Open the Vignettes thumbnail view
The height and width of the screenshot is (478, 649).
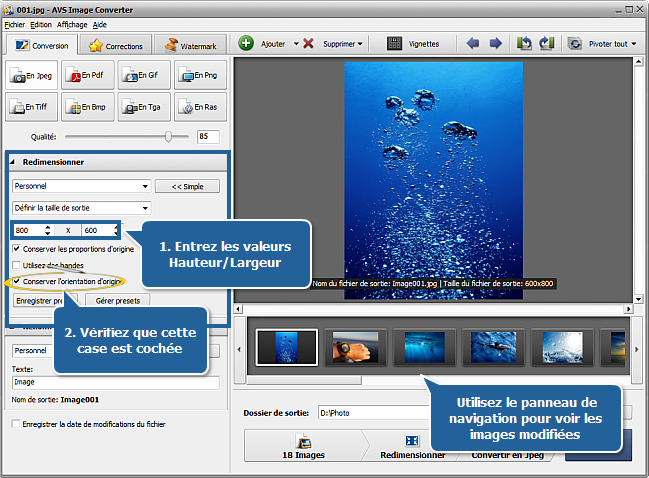point(395,44)
